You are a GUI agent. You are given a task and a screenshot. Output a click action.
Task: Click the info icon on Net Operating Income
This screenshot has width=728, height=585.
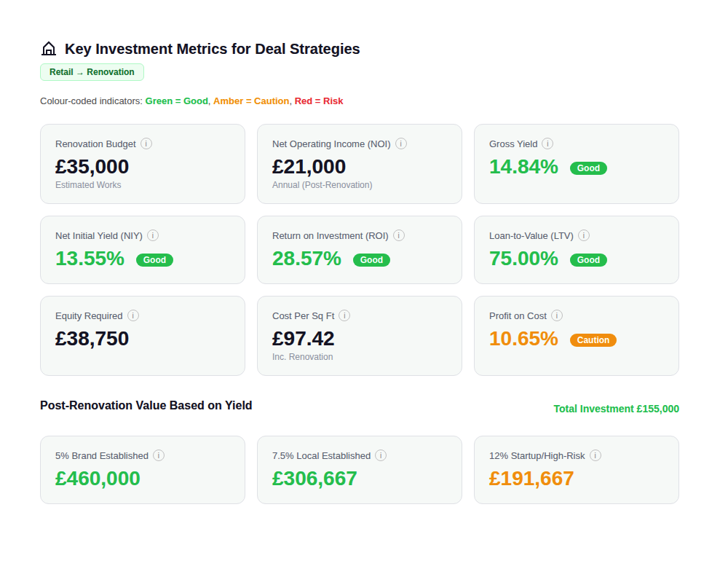pos(400,144)
